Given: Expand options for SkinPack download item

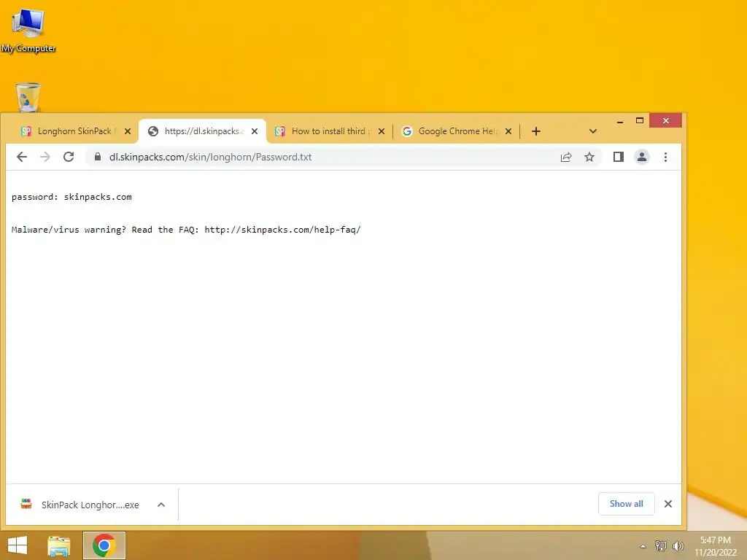Looking at the screenshot, I should tap(161, 505).
